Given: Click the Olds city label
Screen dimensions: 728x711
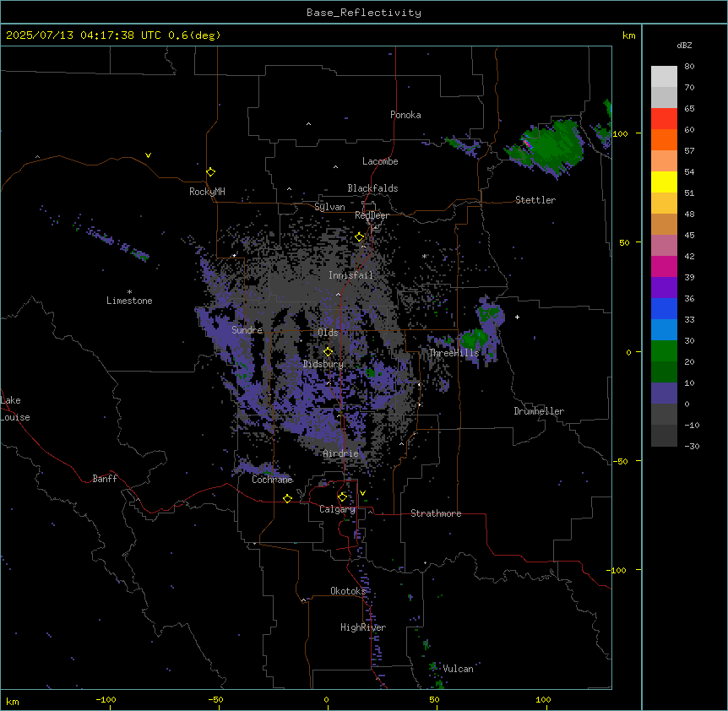Looking at the screenshot, I should pyautogui.click(x=328, y=333).
